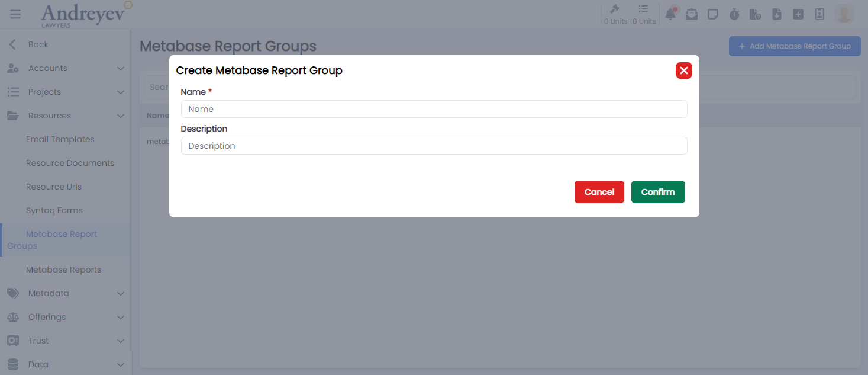Confirm the new Metabase Report Group
Image resolution: width=868 pixels, height=375 pixels.
658,192
